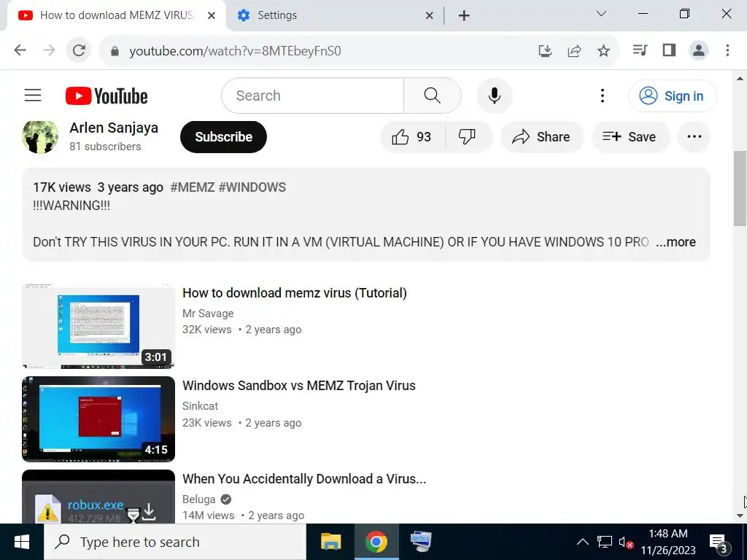Screen dimensions: 747x560
Task: Open media controls in Chrome toolbar
Action: point(640,50)
